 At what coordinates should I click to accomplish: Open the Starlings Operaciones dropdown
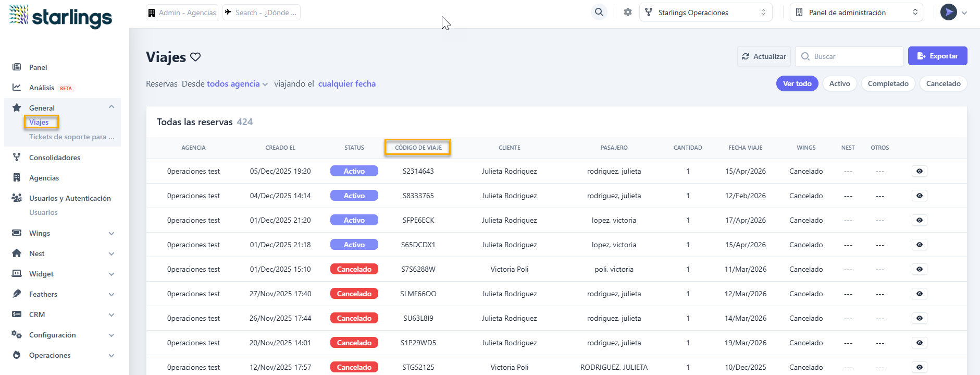tap(705, 13)
